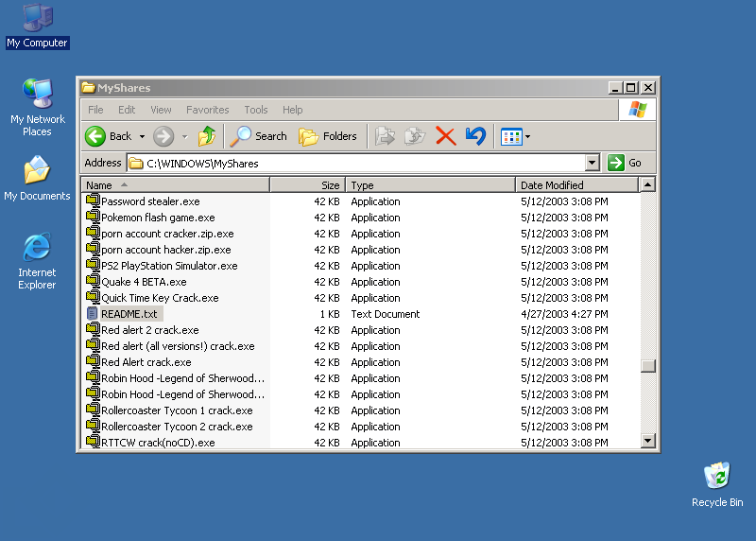Expand the Forward history dropdown arrow
Screen dimensions: 756x541
point(184,137)
